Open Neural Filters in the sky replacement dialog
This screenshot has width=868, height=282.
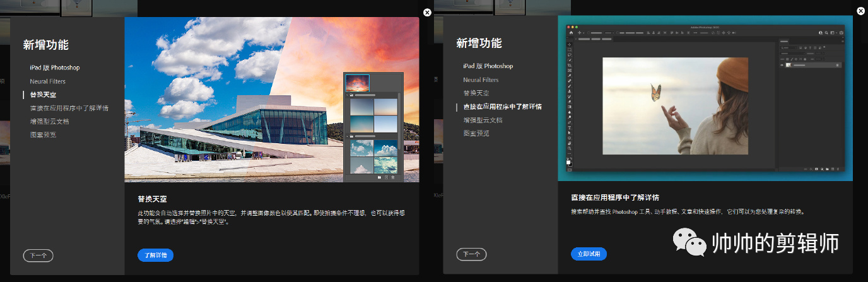(x=47, y=81)
